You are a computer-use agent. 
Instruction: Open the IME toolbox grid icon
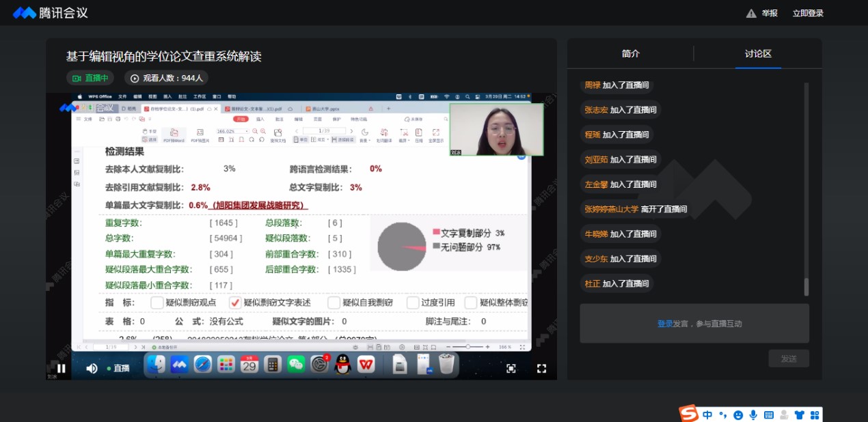(x=814, y=414)
